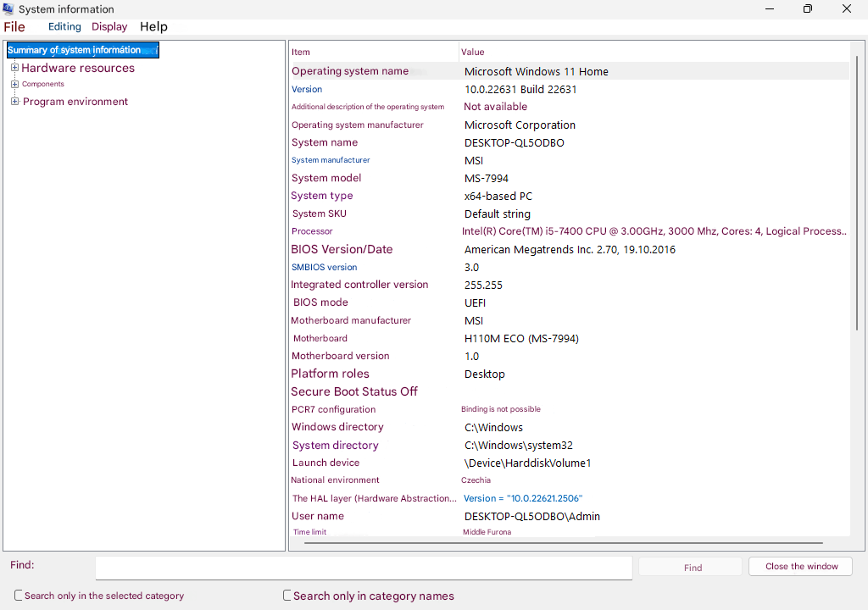Select Summary of system information node
Image resolution: width=868 pixels, height=610 pixels.
click(x=83, y=50)
